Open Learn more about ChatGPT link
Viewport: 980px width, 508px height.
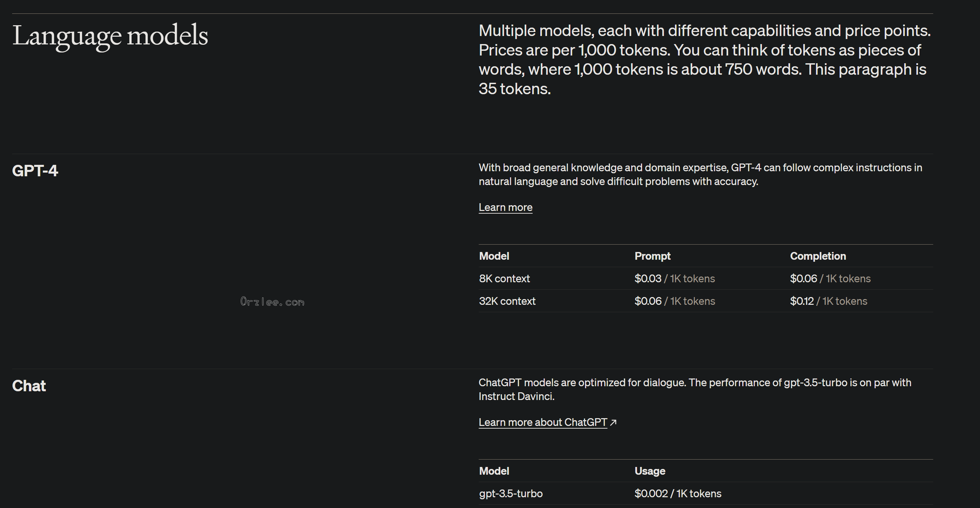click(543, 422)
